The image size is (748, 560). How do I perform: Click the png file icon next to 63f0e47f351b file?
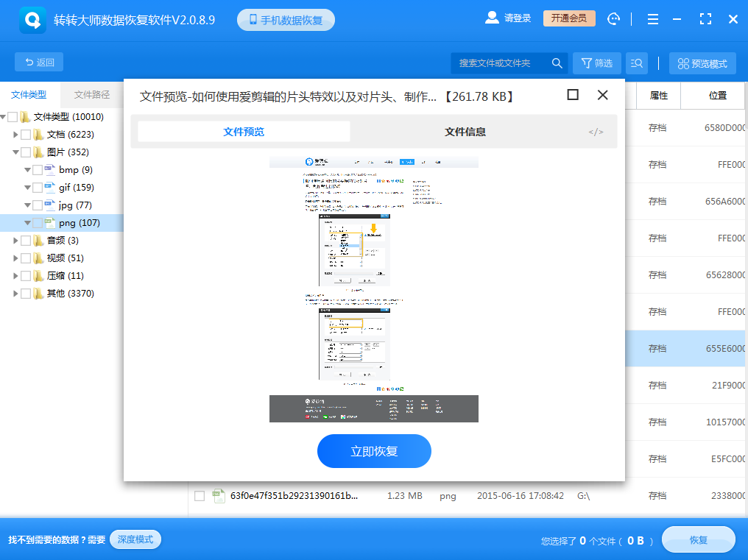point(219,496)
